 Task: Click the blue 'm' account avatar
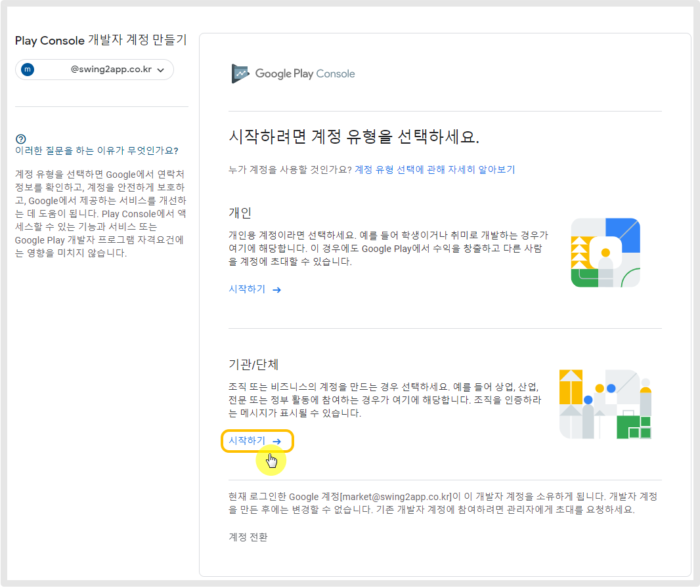28,70
